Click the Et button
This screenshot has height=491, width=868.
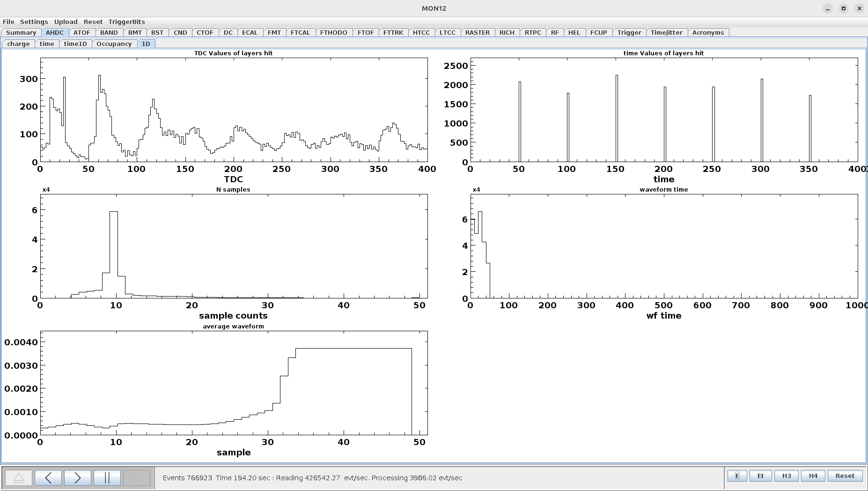pos(760,476)
